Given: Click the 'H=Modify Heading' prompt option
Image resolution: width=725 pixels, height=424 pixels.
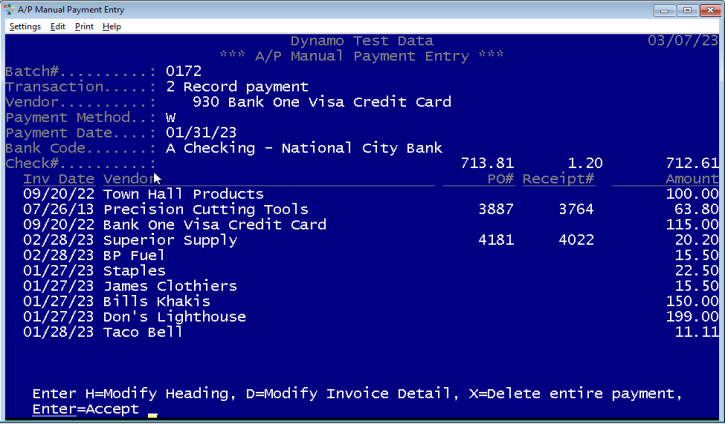Looking at the screenshot, I should click(157, 393).
